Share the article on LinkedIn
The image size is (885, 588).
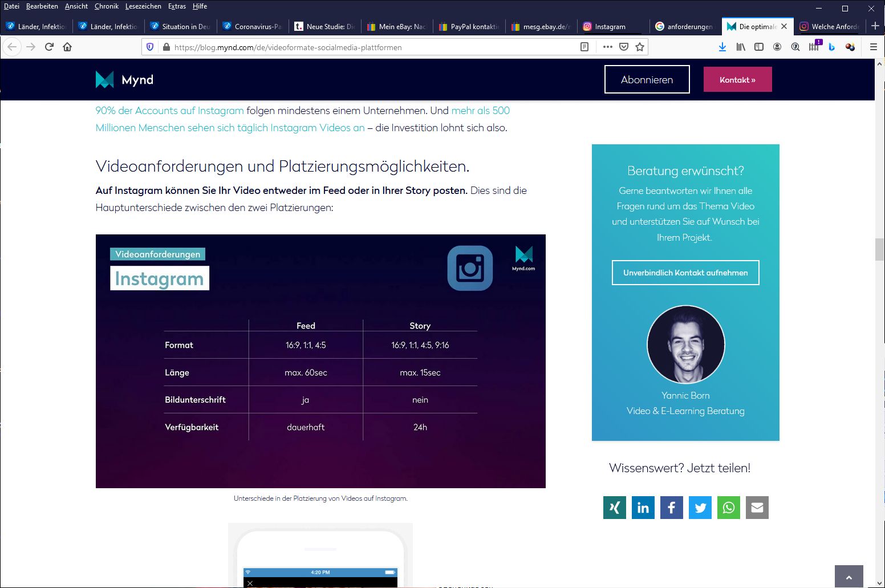[643, 508]
